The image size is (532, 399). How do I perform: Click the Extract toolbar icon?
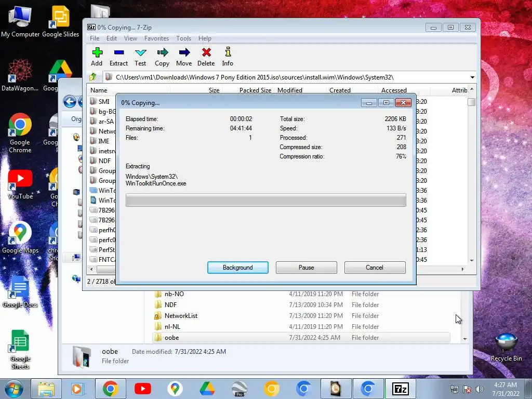[x=119, y=56]
